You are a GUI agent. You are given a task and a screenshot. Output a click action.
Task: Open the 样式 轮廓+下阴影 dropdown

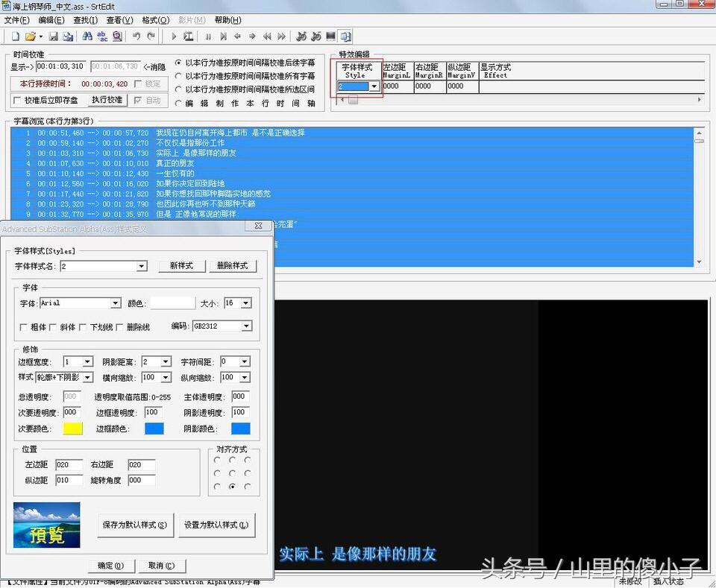[87, 378]
